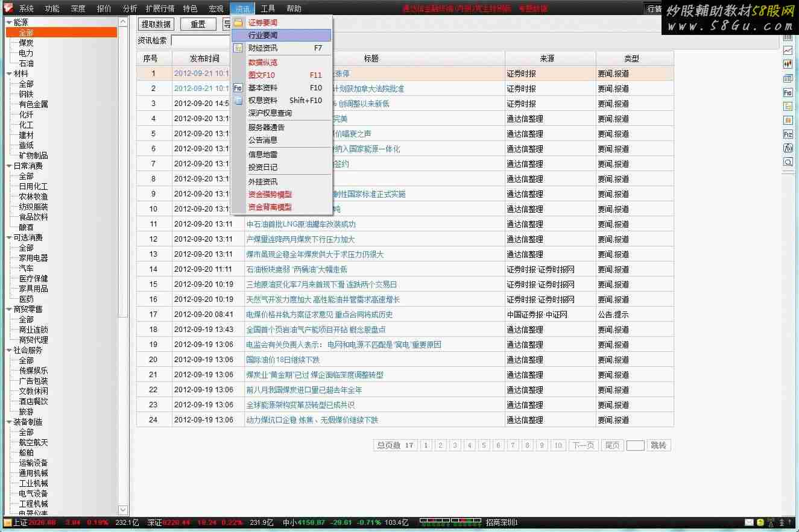Click the status bar icon left of 上证

pyautogui.click(x=7, y=522)
